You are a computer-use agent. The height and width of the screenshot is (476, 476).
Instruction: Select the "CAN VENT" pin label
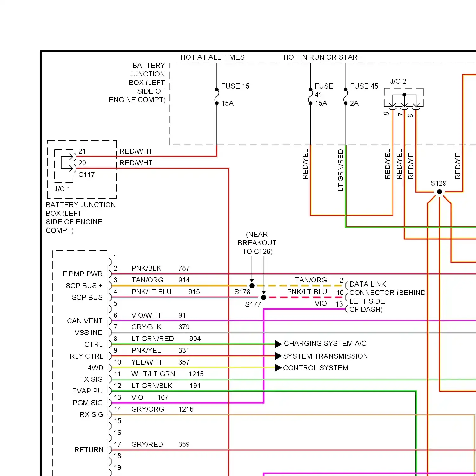pos(85,321)
